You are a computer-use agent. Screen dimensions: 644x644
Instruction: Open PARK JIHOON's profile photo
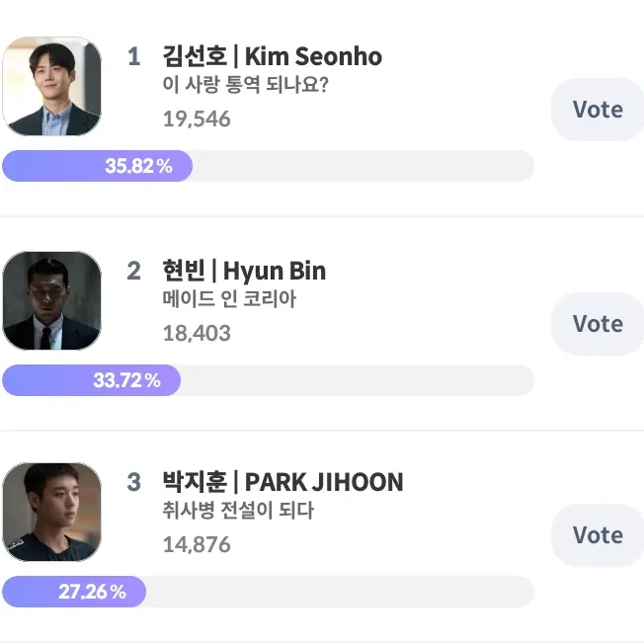point(51,513)
